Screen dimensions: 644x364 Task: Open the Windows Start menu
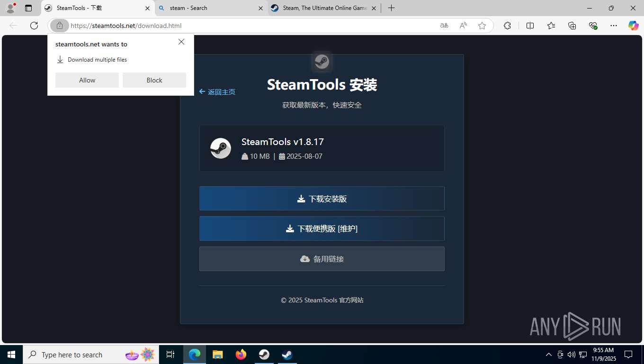11,355
